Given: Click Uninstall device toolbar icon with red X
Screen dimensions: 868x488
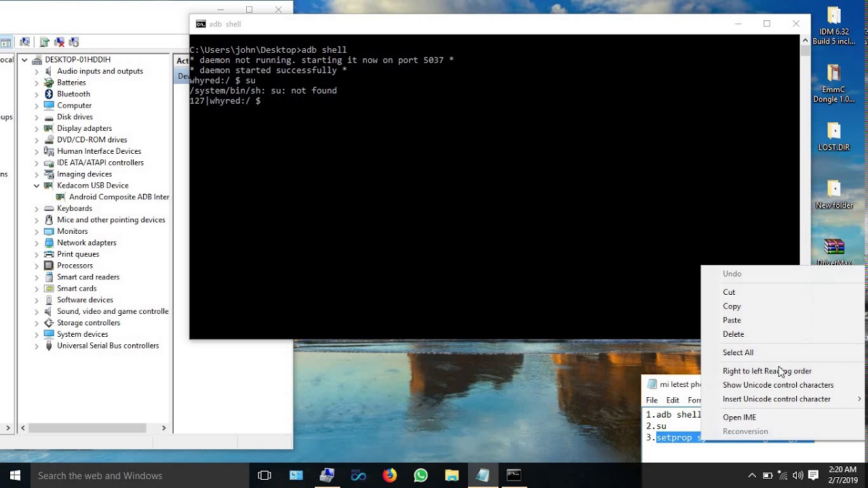Looking at the screenshot, I should [59, 42].
